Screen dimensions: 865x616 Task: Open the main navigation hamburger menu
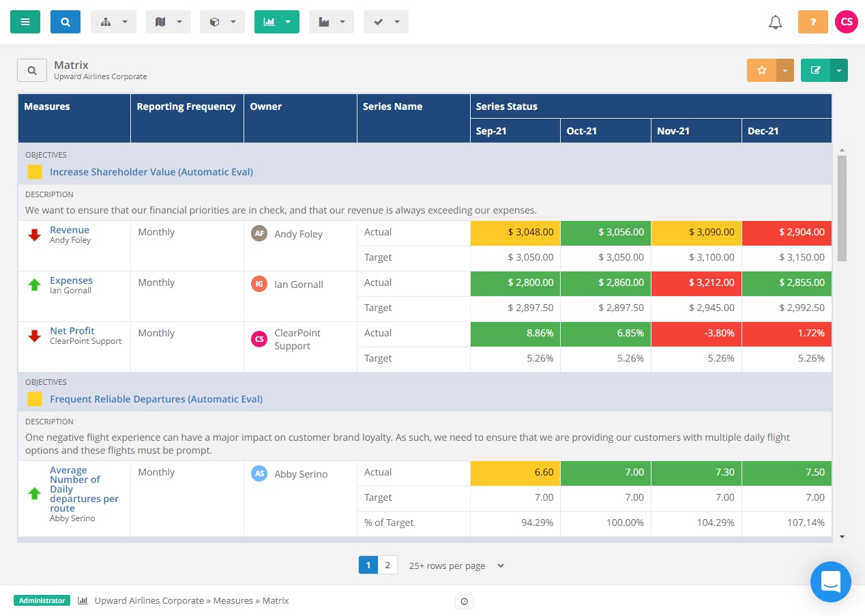tap(25, 21)
